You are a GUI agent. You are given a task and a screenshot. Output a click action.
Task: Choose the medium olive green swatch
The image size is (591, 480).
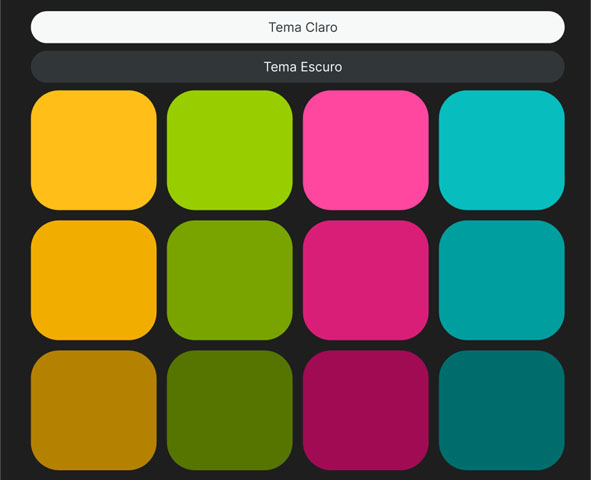tap(230, 280)
